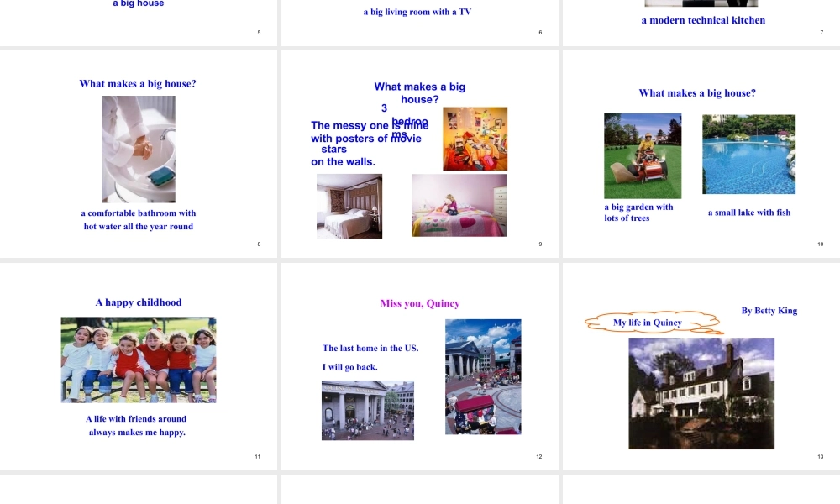Viewport: 840px width, 504px height.
Task: Click the 'a comfortable bathroom with' caption text
Action: click(139, 213)
